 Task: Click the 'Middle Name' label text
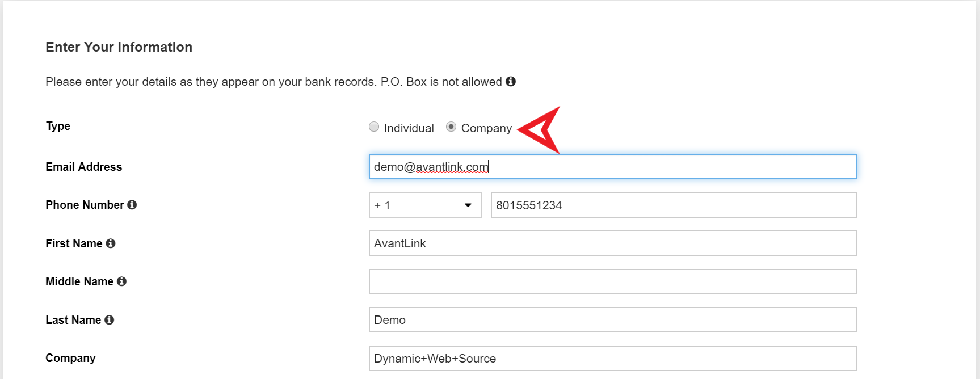[79, 281]
